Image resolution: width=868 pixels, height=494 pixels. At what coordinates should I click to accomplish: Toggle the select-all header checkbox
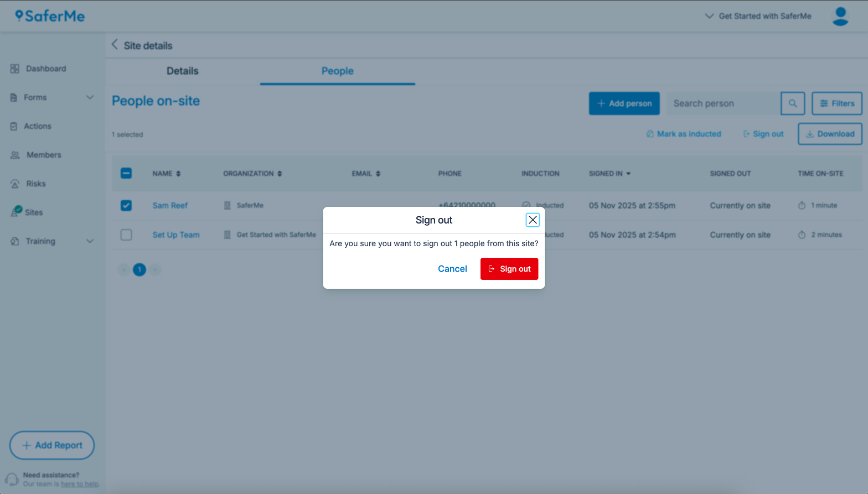126,173
